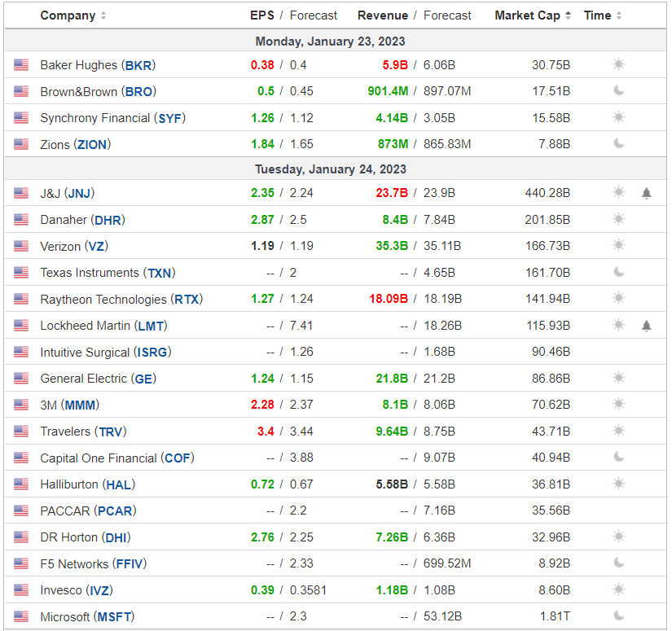Open the ZION ticker link

click(92, 145)
